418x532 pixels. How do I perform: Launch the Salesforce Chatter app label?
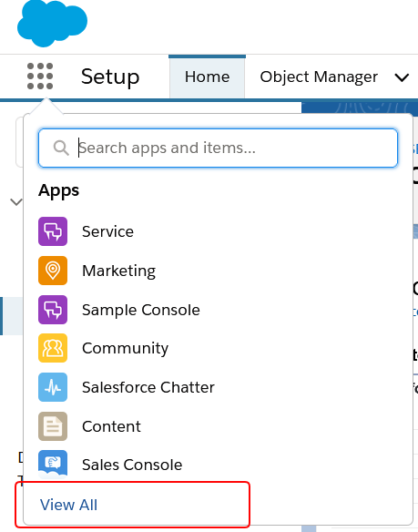(x=148, y=387)
